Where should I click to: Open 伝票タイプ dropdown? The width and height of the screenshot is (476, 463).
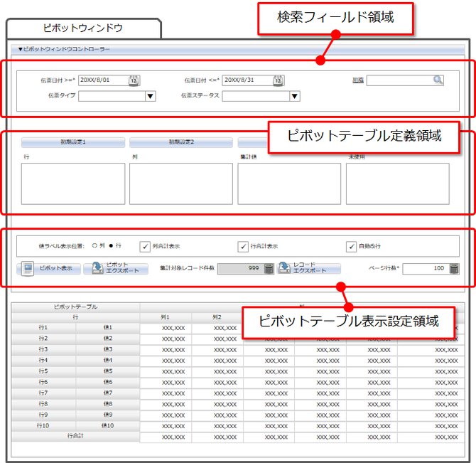(x=151, y=96)
